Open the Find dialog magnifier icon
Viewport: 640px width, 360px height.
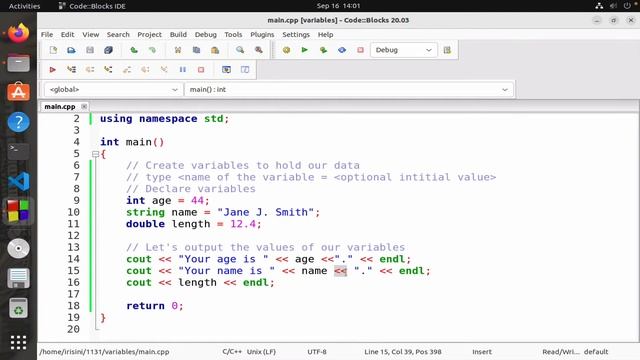[240, 50]
